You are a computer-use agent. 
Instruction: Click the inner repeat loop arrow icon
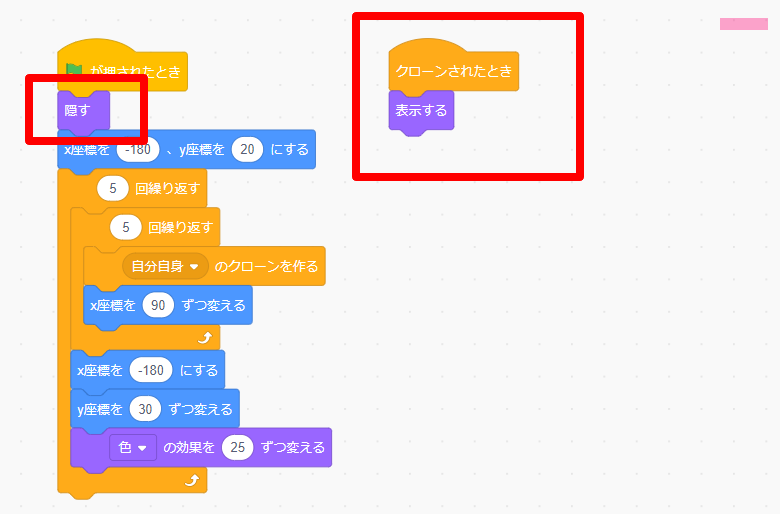coord(205,338)
